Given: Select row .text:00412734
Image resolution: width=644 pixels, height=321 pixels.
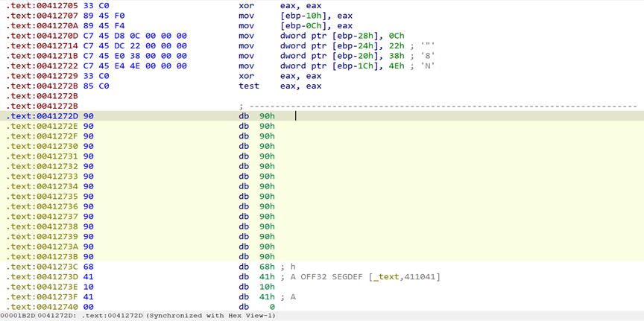Looking at the screenshot, I should pos(322,186).
